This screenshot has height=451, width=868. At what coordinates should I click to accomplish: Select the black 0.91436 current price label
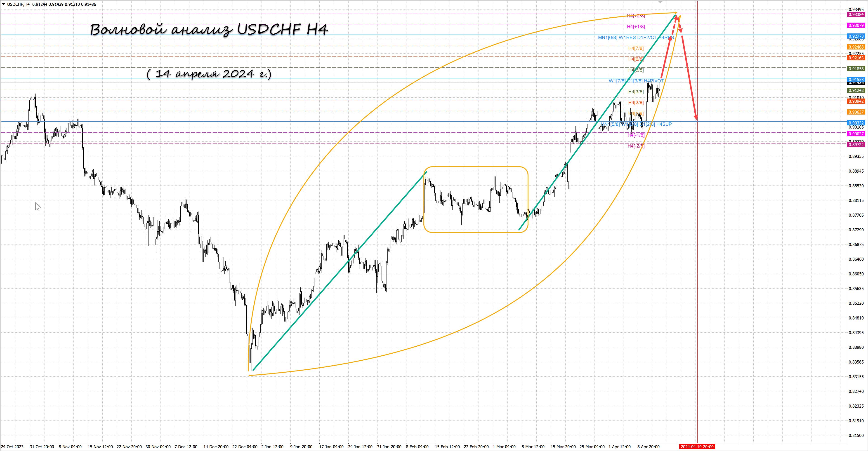point(856,83)
